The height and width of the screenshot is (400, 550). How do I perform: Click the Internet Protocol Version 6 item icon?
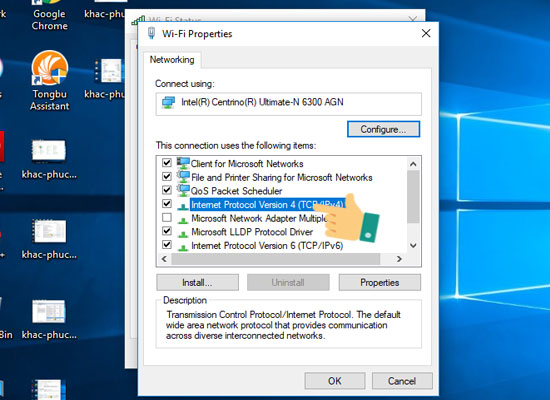click(183, 247)
